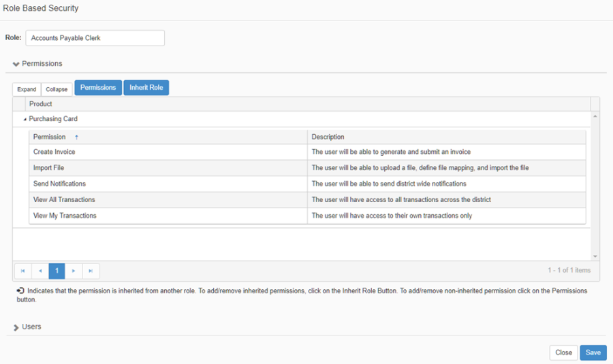Click the Collapse button
Viewport: 613px width, 364px height.
[x=57, y=89]
